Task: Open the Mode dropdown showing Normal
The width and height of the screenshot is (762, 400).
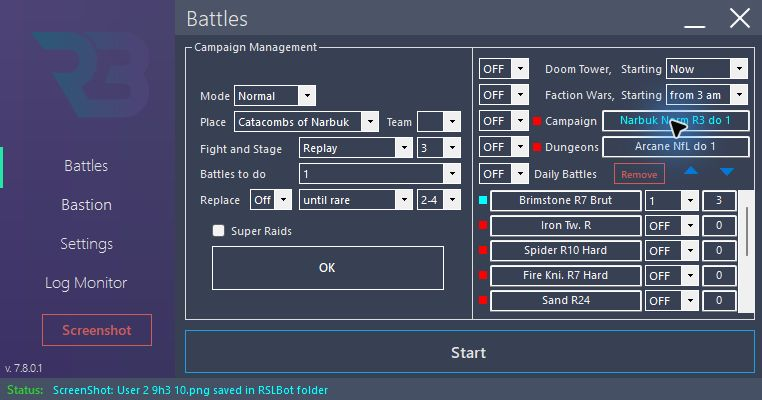Action: [275, 96]
